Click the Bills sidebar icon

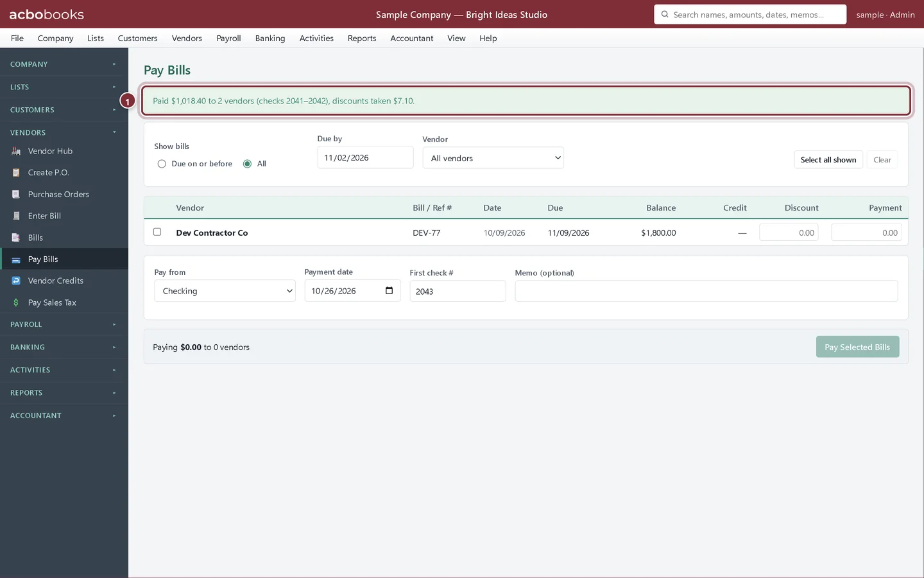pyautogui.click(x=16, y=238)
